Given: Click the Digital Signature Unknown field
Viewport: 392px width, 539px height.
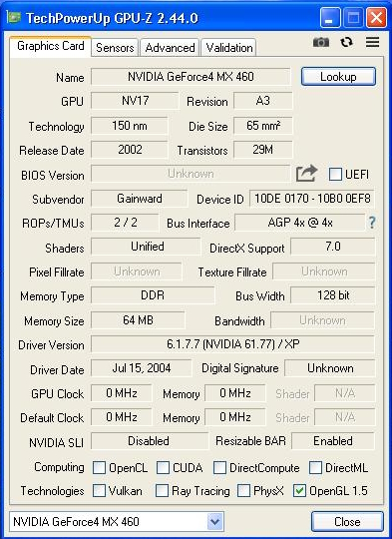Looking at the screenshot, I should click(330, 368).
